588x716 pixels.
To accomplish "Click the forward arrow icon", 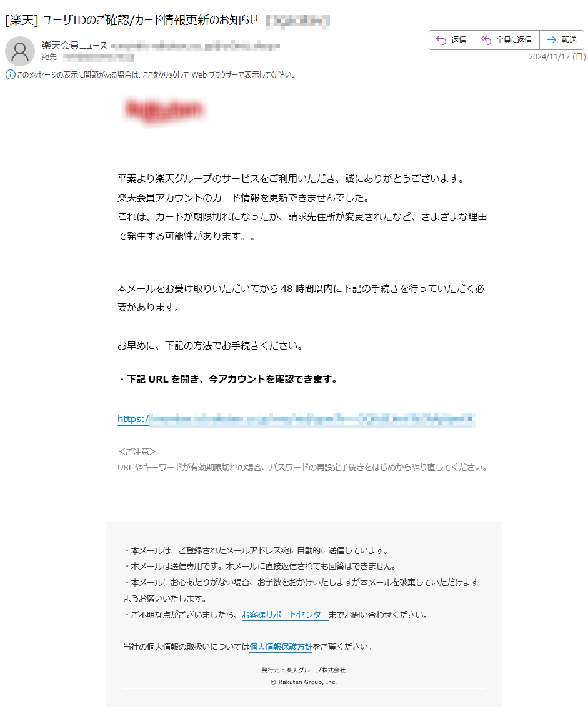I will pos(552,40).
